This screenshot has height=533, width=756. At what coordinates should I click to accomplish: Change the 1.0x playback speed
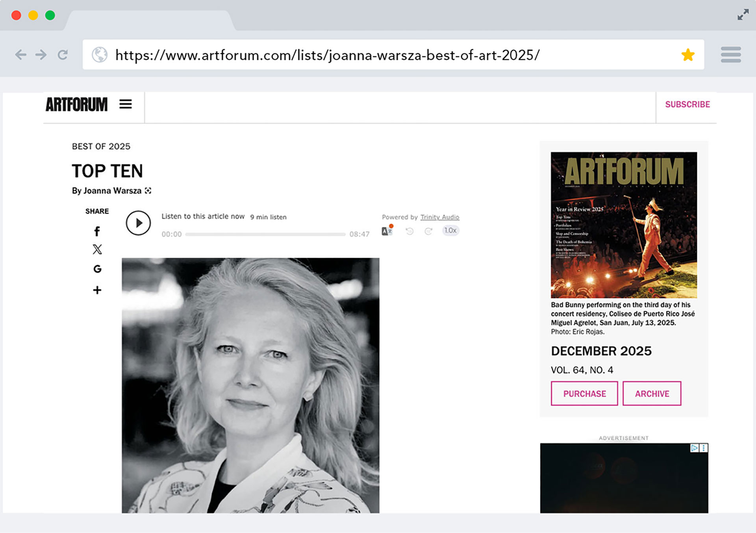(450, 231)
